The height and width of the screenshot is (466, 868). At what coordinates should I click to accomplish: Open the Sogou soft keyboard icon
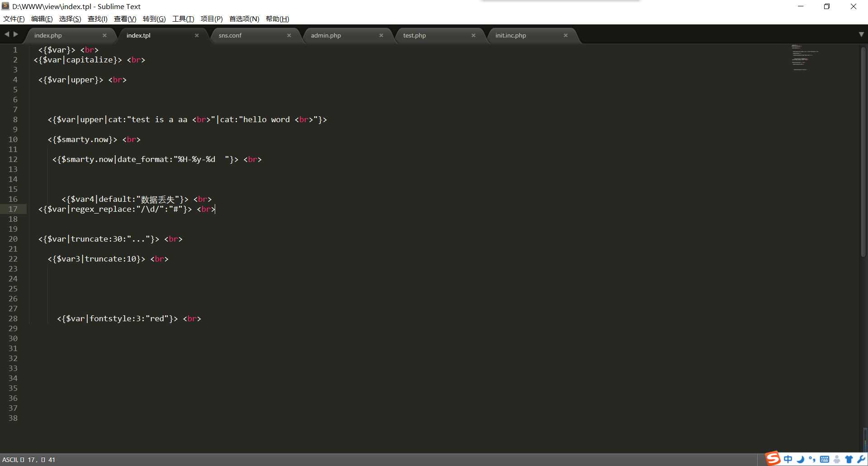click(825, 459)
